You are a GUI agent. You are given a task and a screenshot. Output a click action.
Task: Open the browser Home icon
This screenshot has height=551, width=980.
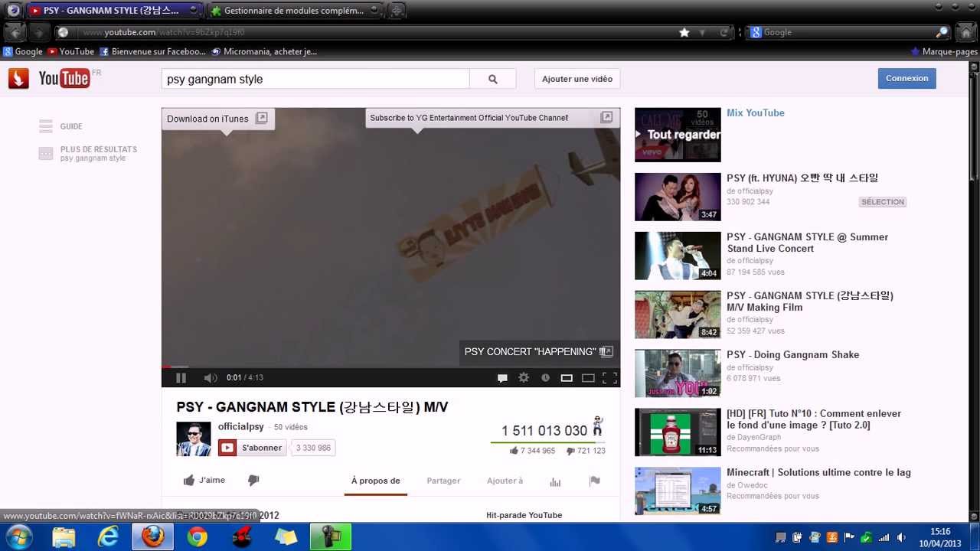965,32
